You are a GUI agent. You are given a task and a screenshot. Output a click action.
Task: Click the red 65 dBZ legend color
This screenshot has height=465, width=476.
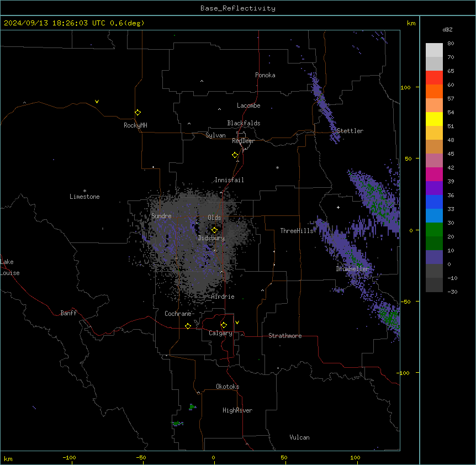click(434, 78)
